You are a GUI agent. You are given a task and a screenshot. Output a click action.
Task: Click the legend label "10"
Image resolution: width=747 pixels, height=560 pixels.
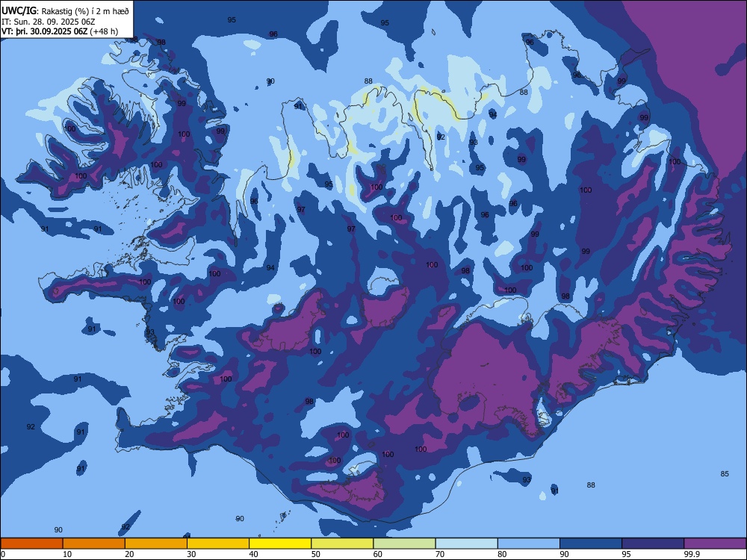[67, 554]
